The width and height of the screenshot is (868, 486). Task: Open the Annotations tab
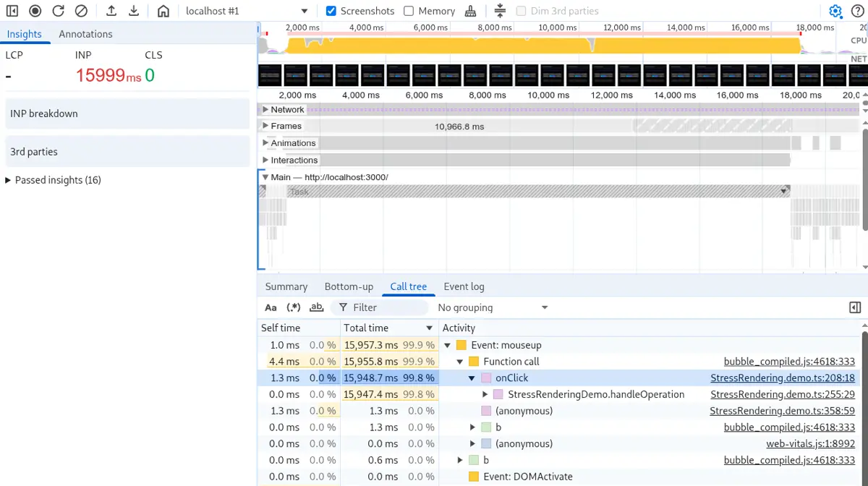coord(85,34)
